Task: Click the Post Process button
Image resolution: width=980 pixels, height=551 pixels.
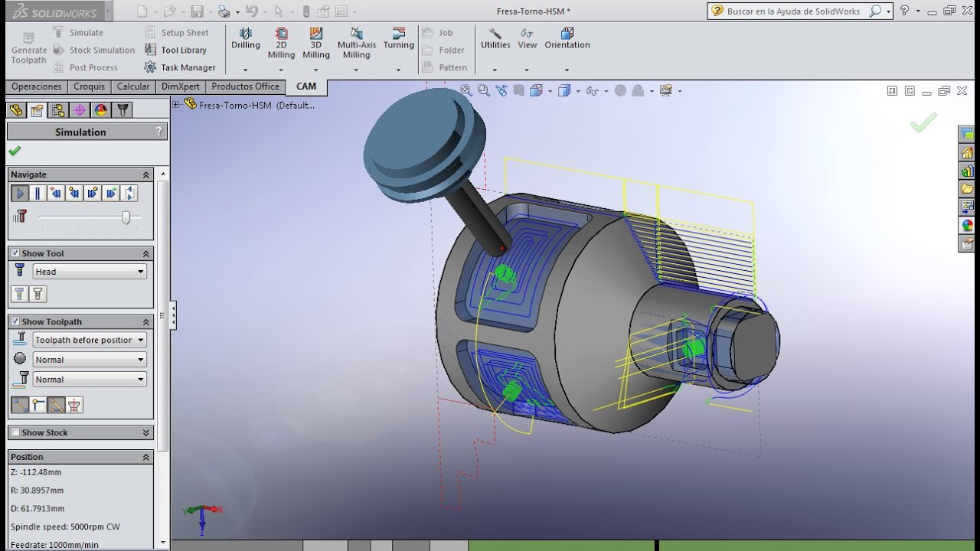Action: pos(86,67)
